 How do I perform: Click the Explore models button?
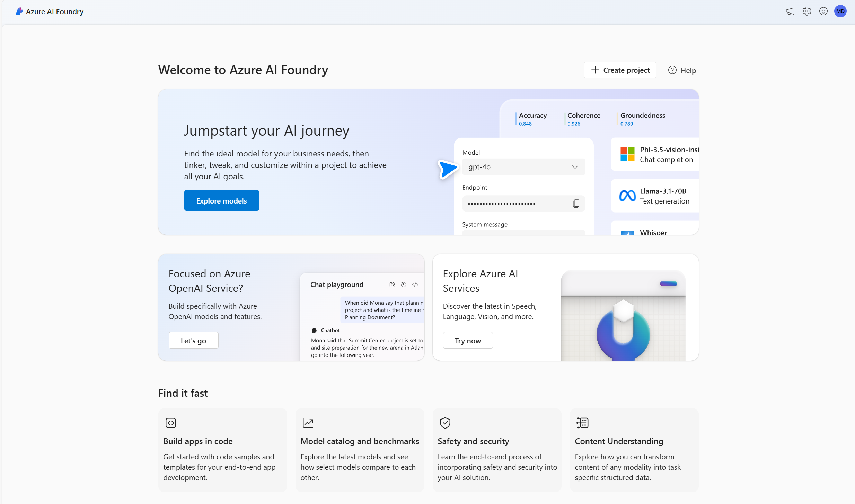click(x=222, y=200)
